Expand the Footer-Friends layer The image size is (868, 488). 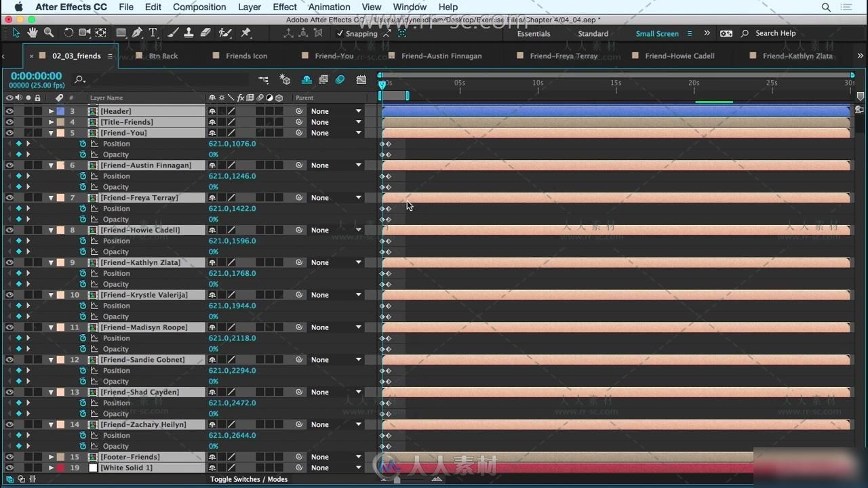pos(51,457)
